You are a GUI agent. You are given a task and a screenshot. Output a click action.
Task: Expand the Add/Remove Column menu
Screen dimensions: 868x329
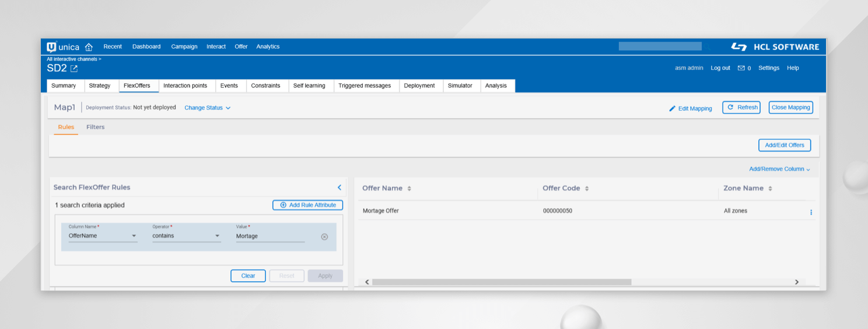click(x=779, y=169)
